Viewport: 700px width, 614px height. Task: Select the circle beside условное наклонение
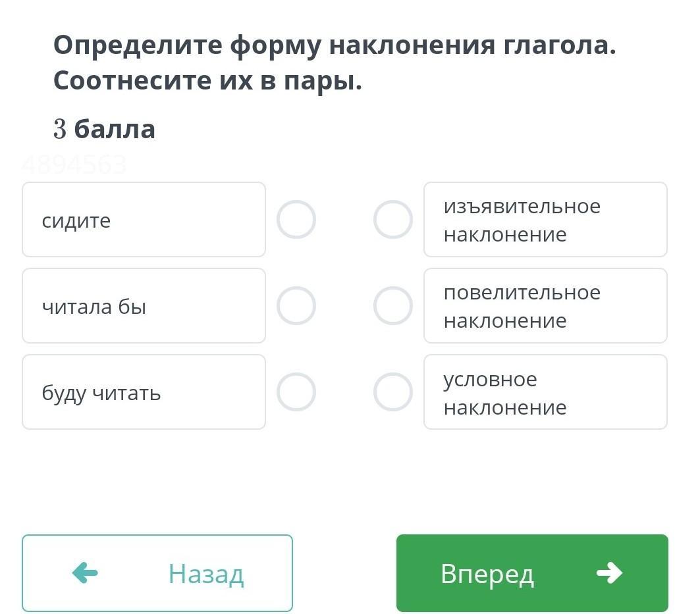click(393, 392)
